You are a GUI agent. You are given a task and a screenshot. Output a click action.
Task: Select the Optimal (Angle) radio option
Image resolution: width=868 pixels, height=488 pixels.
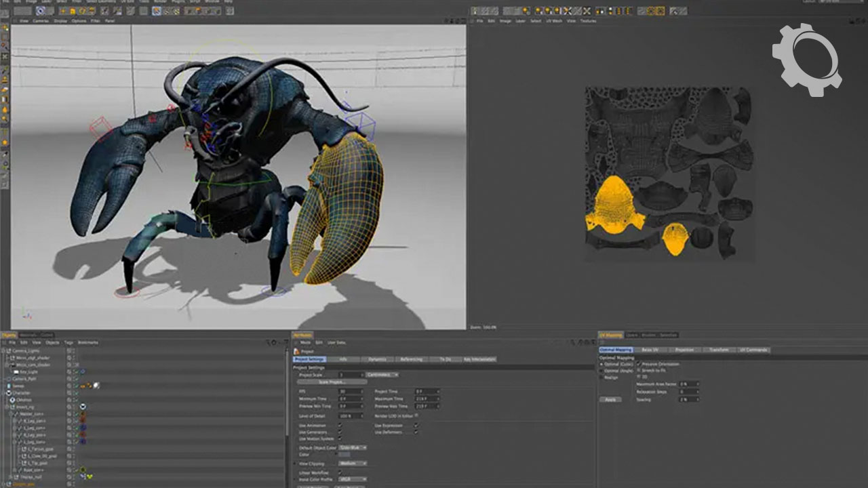[x=601, y=371]
